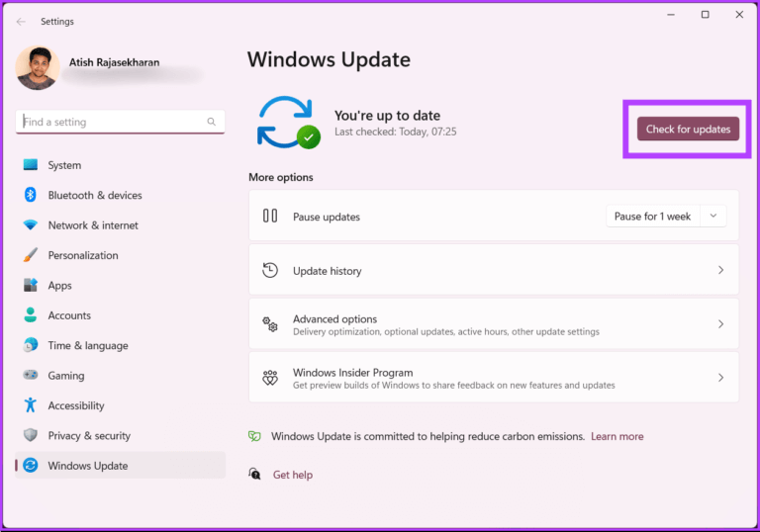760x532 pixels.
Task: Click the Pause for 1 week button
Action: click(x=652, y=217)
